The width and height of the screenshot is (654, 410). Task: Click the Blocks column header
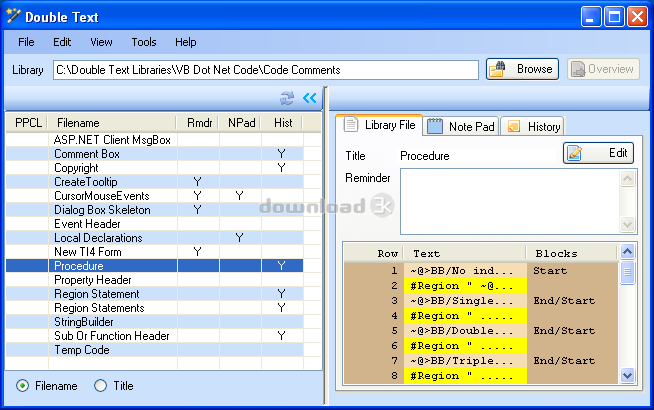[x=572, y=253]
